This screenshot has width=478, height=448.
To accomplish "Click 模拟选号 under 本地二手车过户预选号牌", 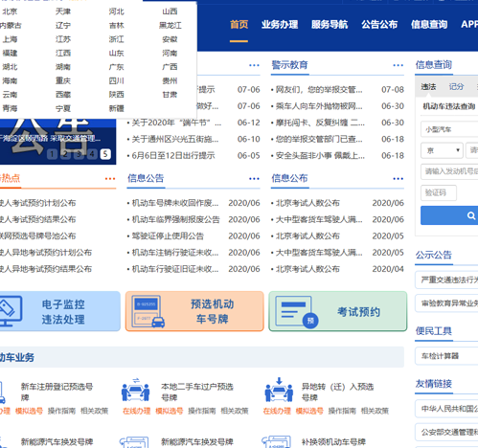I will click(x=170, y=411).
